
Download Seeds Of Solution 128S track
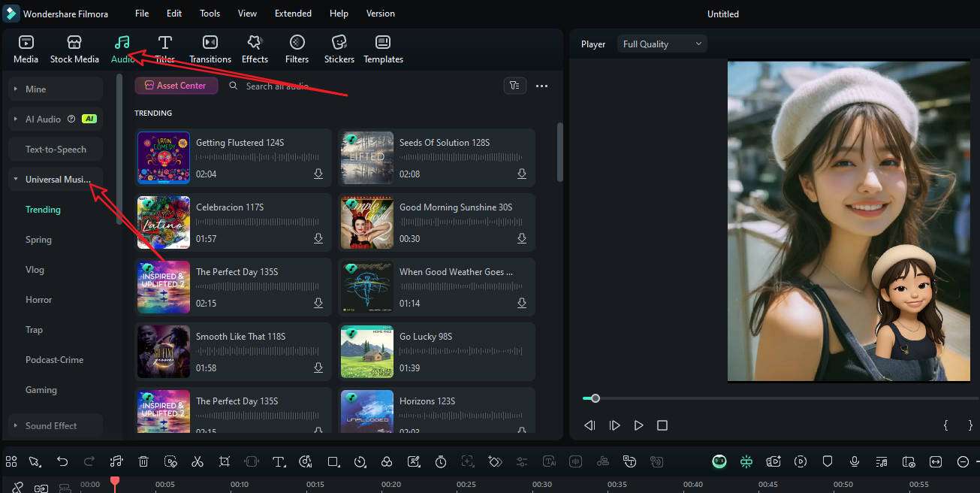(522, 174)
